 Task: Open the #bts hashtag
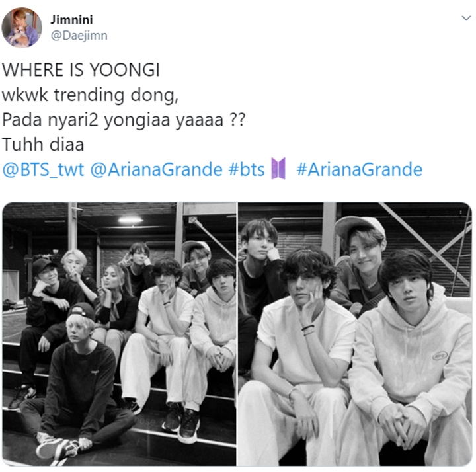coord(247,169)
